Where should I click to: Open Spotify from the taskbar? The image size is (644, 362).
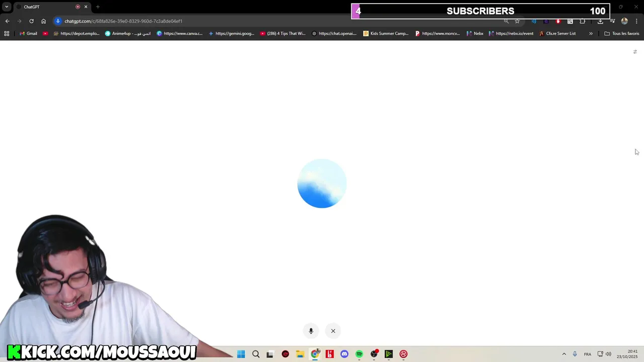coord(359,354)
